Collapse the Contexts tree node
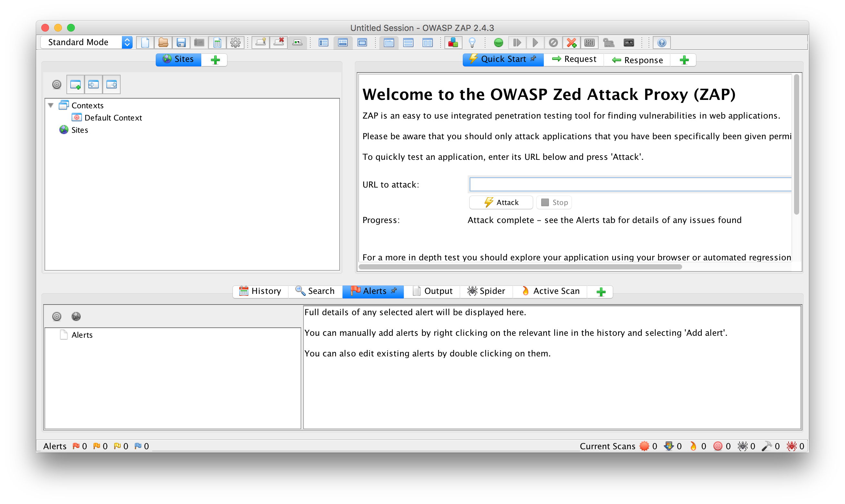The height and width of the screenshot is (504, 845). pos(51,105)
